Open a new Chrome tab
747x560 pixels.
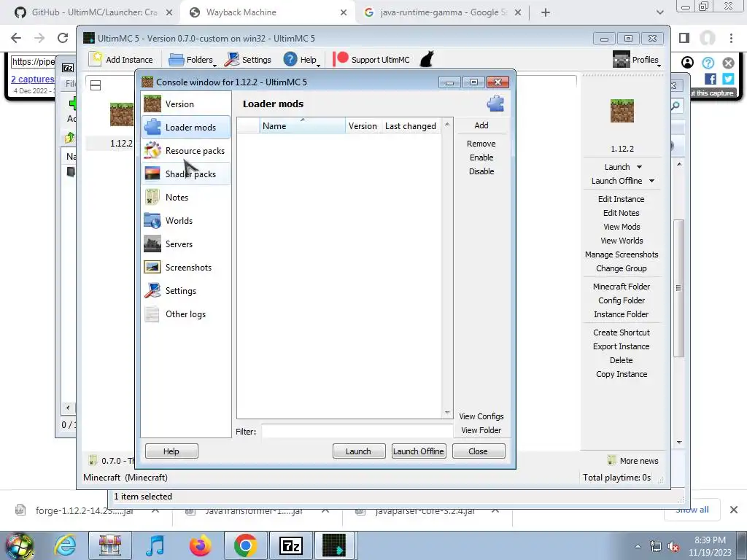(546, 12)
